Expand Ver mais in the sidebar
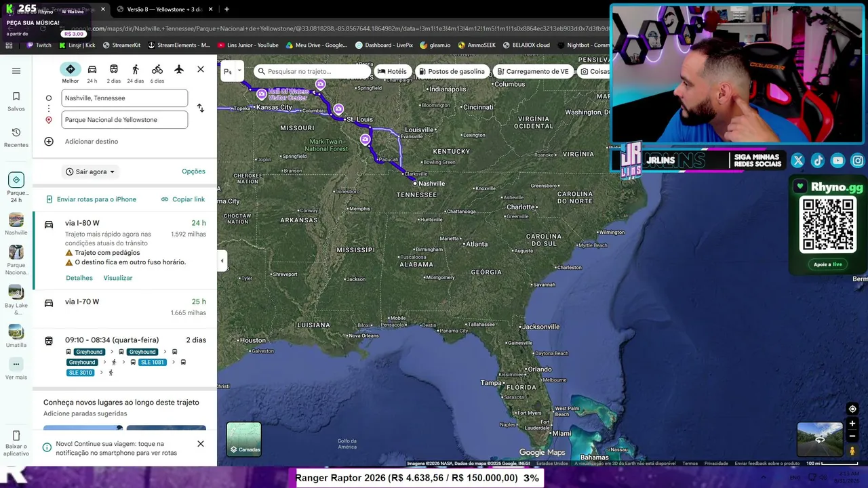868x488 pixels. pyautogui.click(x=16, y=369)
